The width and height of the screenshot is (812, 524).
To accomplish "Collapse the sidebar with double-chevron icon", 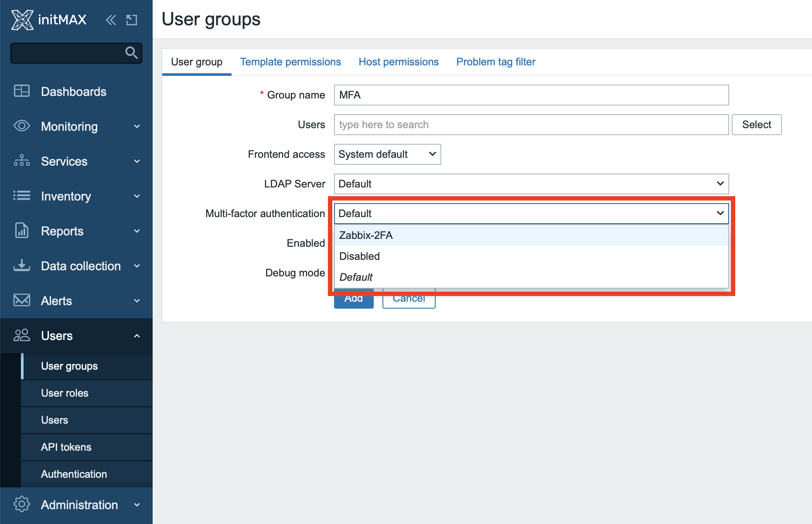I will [111, 20].
